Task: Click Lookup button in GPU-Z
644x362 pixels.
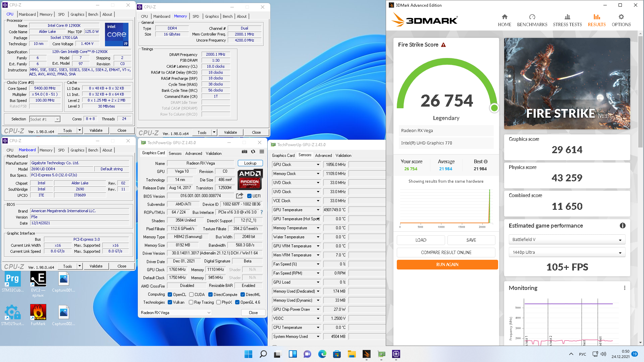Action: tap(250, 163)
